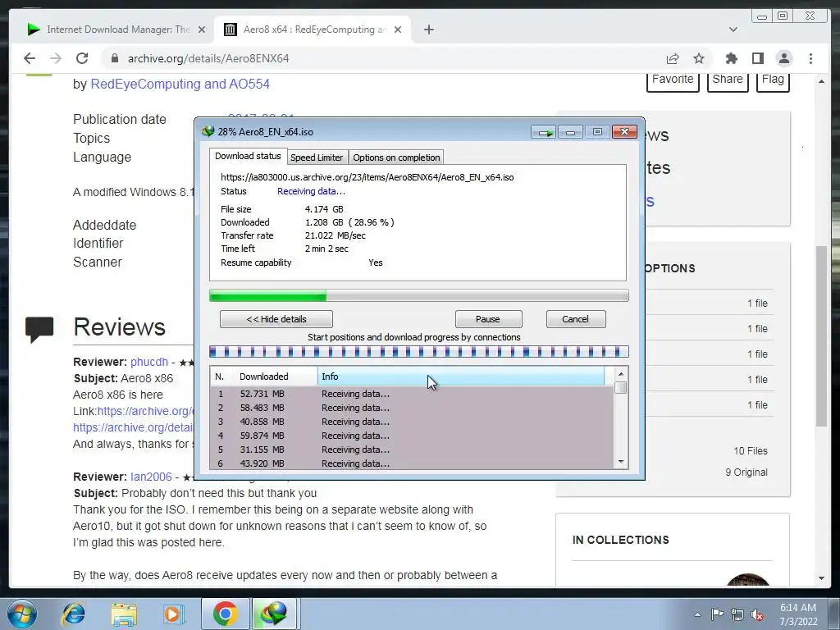Cancel the Aero8 ISO download
Viewport: 840px width, 630px height.
(x=576, y=319)
